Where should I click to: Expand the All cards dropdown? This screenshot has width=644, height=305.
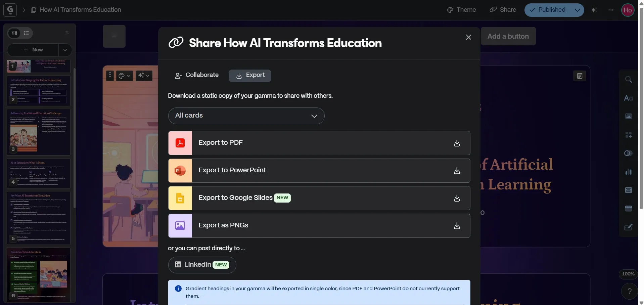click(x=246, y=116)
